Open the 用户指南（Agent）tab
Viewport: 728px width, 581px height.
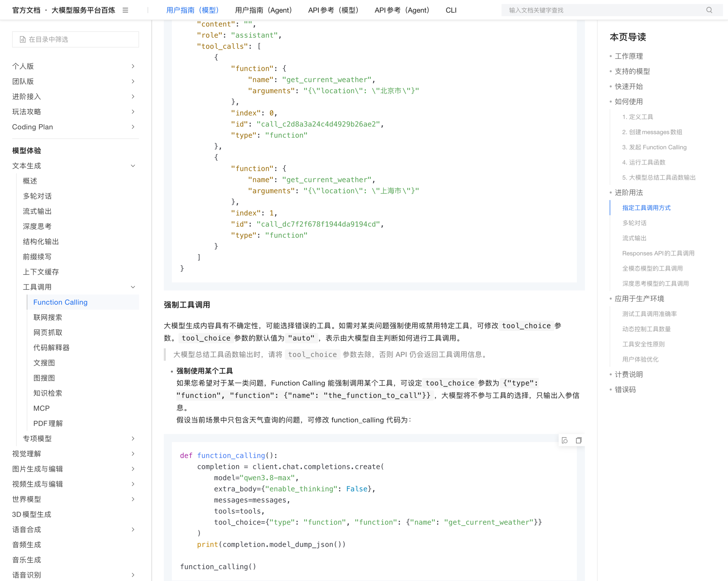(263, 10)
